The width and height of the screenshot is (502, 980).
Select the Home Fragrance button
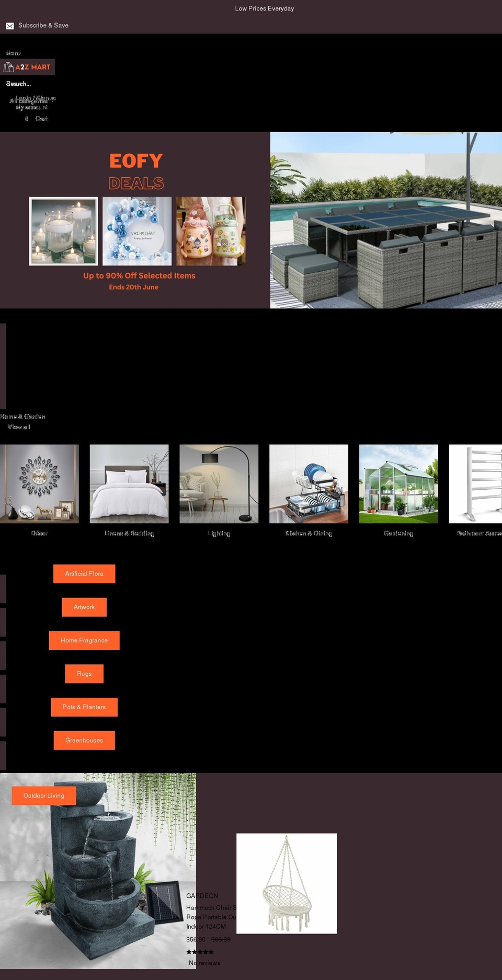(x=84, y=641)
